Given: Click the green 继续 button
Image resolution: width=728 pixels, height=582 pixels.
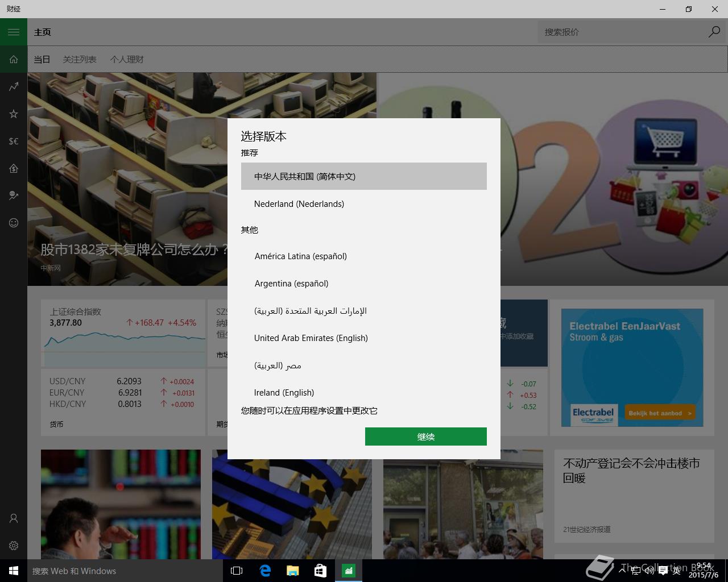Looking at the screenshot, I should pyautogui.click(x=426, y=436).
